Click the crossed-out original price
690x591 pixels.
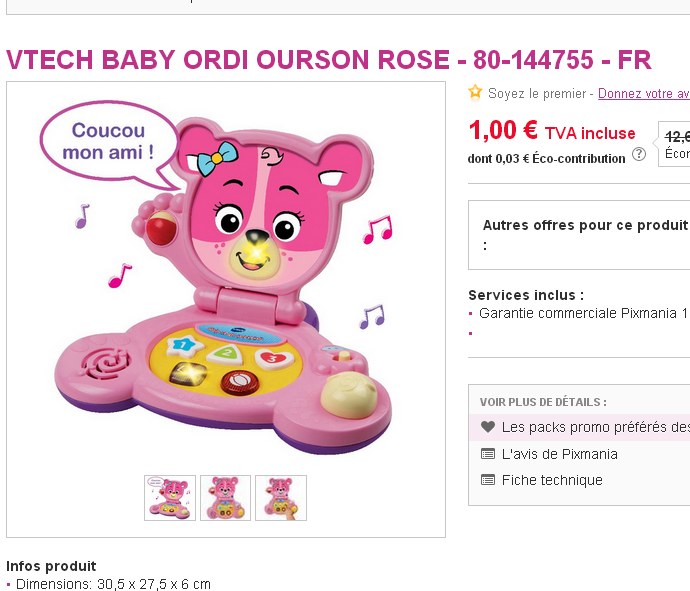tap(677, 136)
